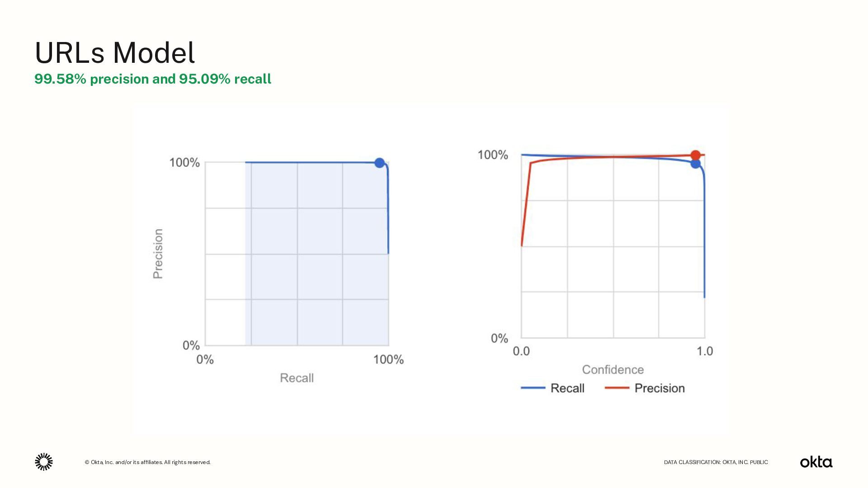The width and height of the screenshot is (868, 488).
Task: Click the Okta sunburst logo icon
Action: (x=44, y=462)
